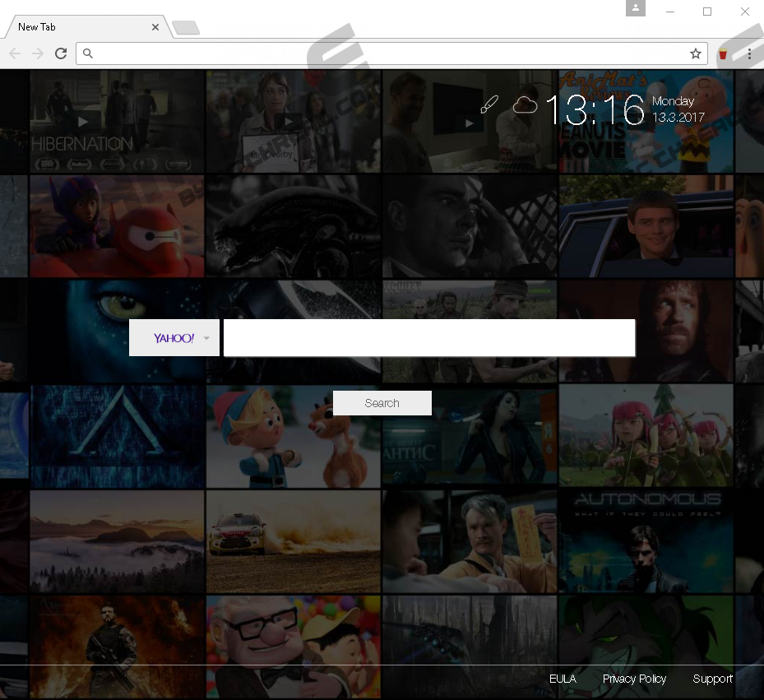Reload the current page

(x=61, y=53)
